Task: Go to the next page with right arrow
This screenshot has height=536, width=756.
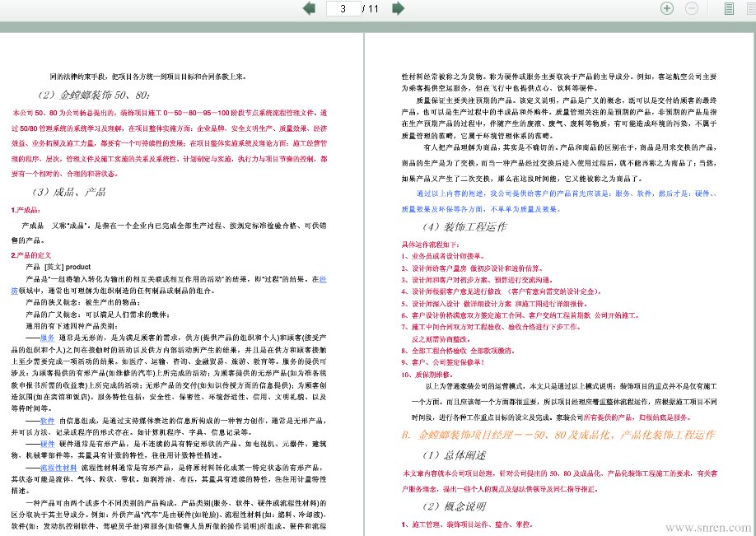Action: point(398,8)
